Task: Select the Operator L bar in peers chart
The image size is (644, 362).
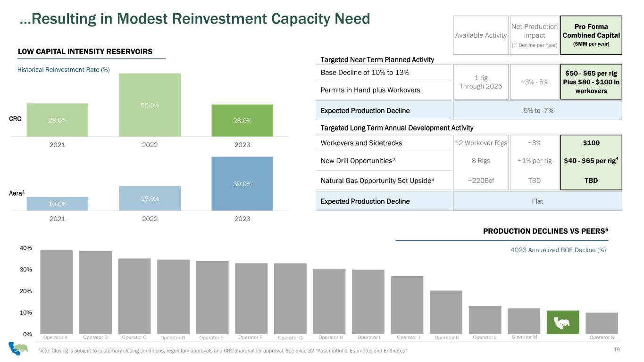Action: [485, 320]
